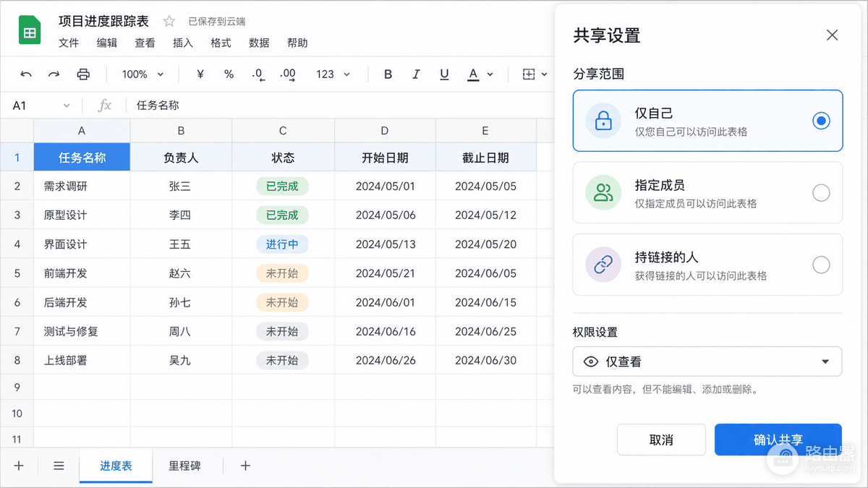This screenshot has width=868, height=488.
Task: Click the 进行中 status badge
Action: click(x=282, y=244)
